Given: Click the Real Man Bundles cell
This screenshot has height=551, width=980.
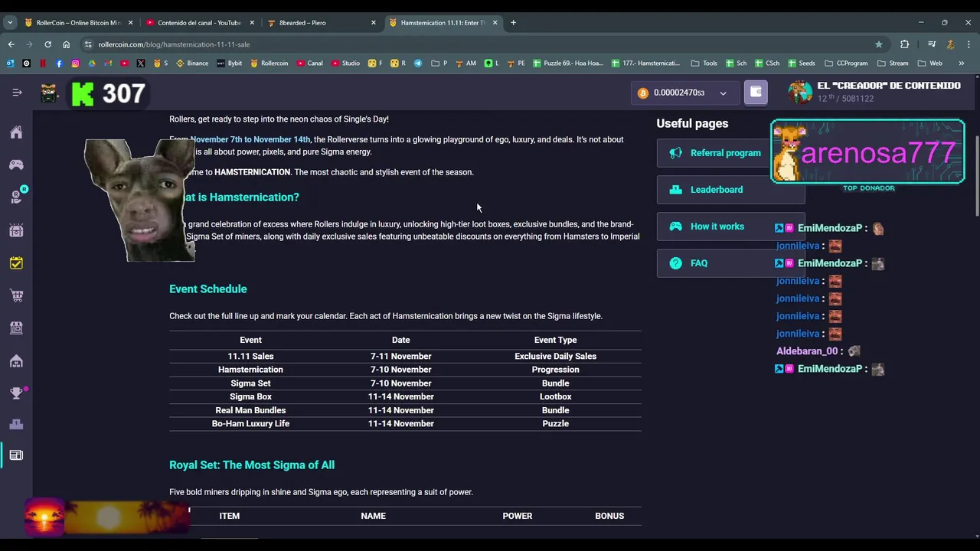Looking at the screenshot, I should pyautogui.click(x=250, y=410).
